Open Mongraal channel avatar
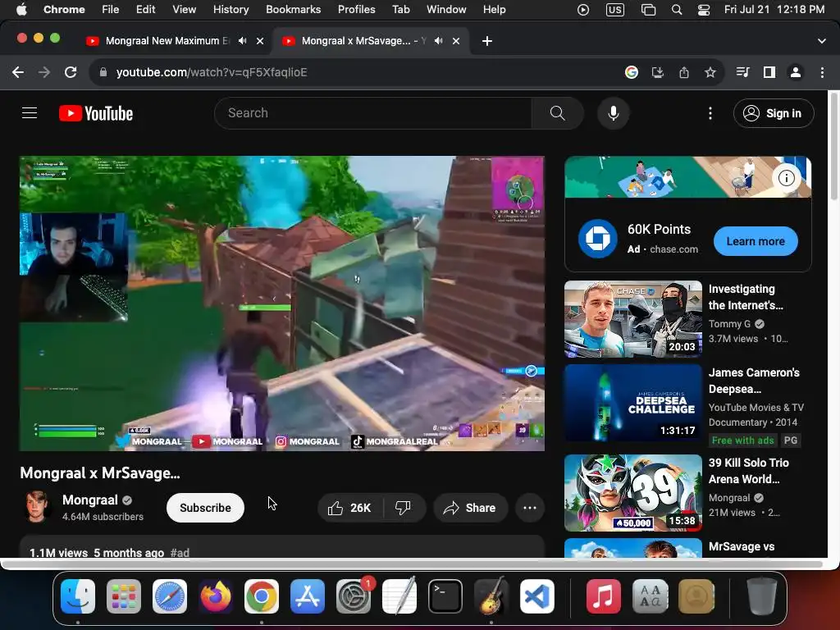The image size is (840, 630). click(37, 507)
